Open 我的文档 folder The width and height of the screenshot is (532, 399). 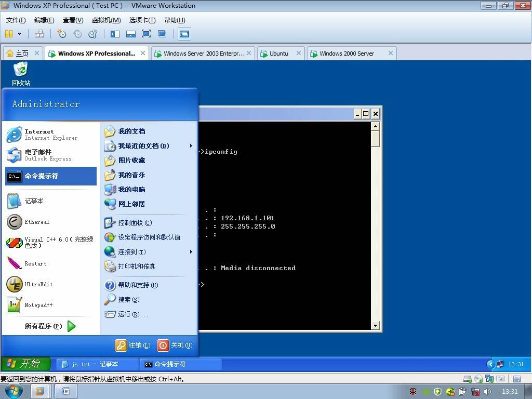click(x=149, y=131)
